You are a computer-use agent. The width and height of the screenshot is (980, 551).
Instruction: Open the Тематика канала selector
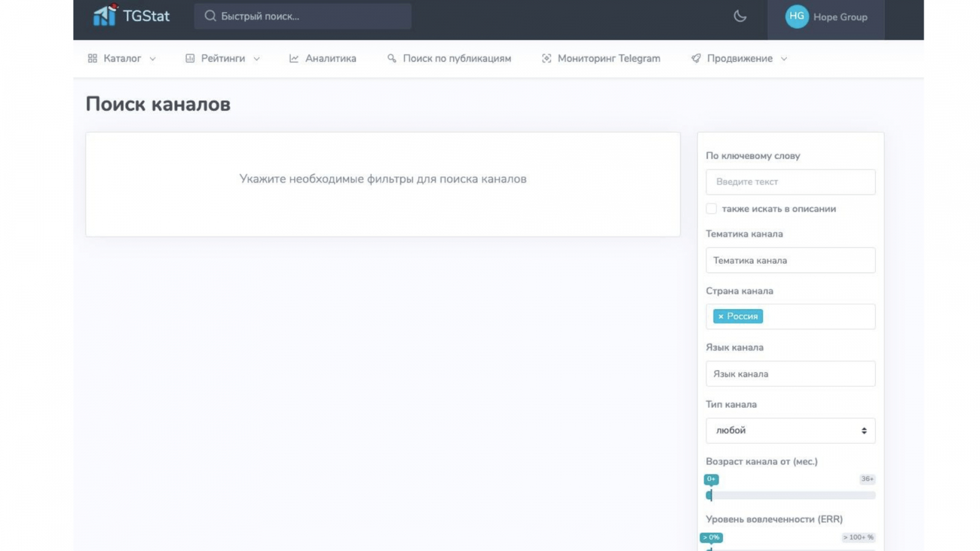[x=791, y=260]
